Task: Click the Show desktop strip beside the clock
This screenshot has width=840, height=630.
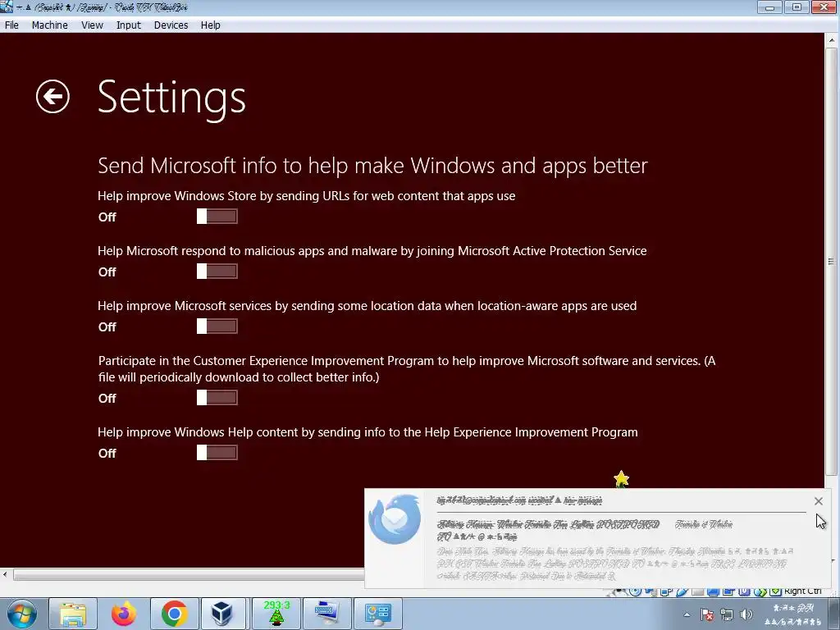Action: tap(835, 614)
